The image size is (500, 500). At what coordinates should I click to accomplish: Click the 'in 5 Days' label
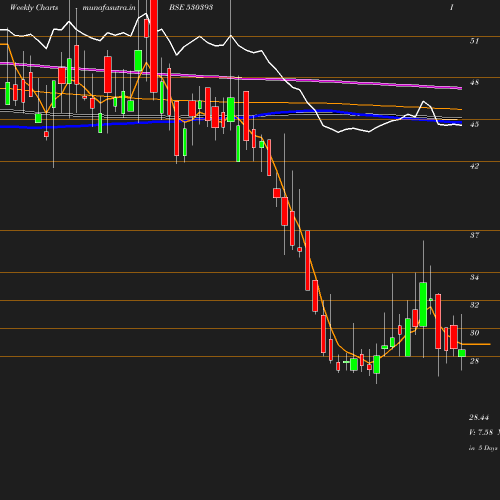pos(483,448)
